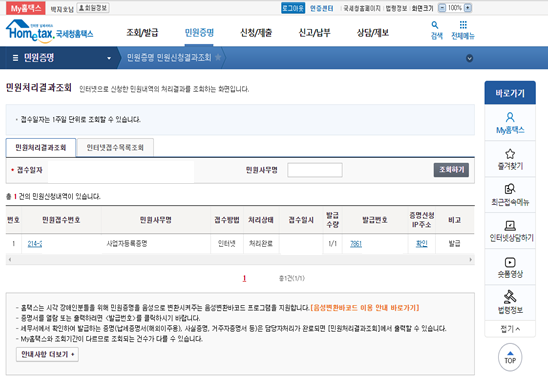This screenshot has width=550, height=388.
Task: Click 안내사항 더보기 button
Action: point(47,354)
